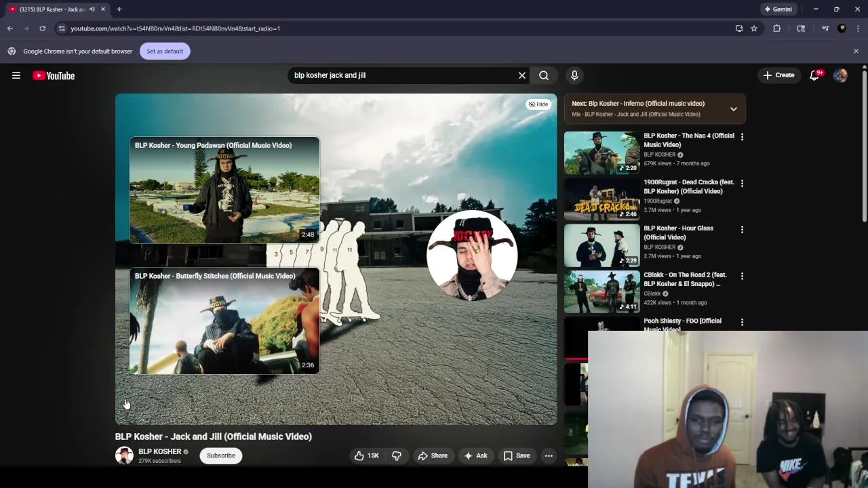The image size is (868, 488).
Task: Open more actions three-dot menu
Action: 549,455
